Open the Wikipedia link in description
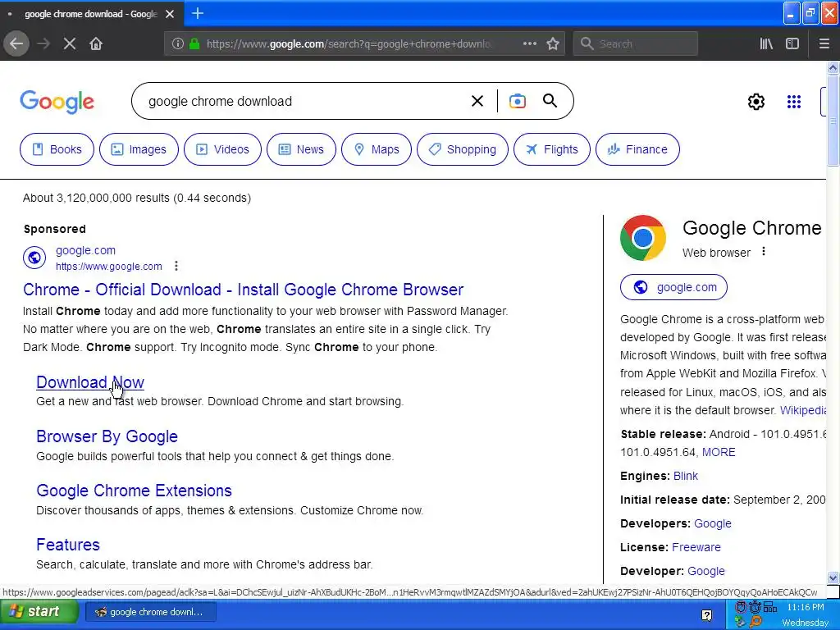840x630 pixels. point(802,410)
